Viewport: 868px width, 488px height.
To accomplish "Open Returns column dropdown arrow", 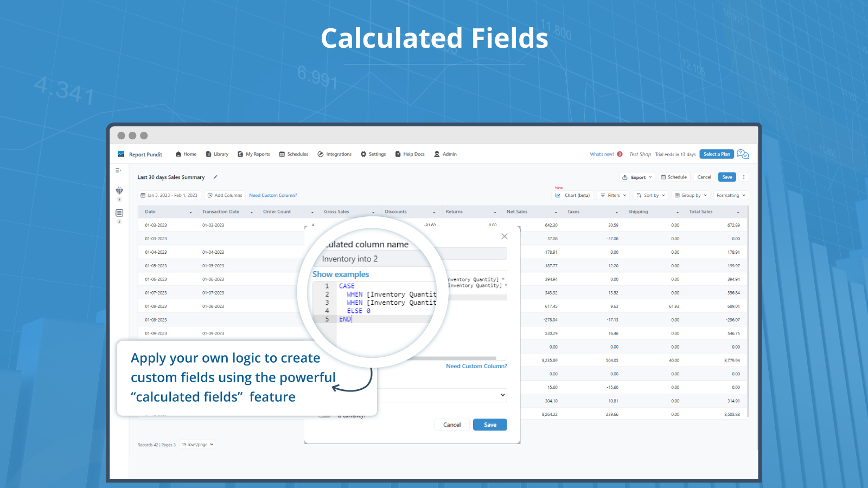I will pyautogui.click(x=495, y=212).
